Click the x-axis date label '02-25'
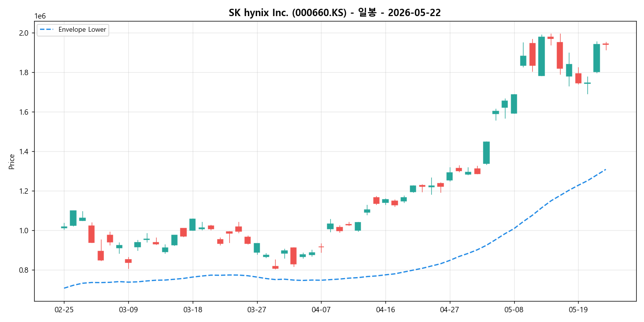 [x=64, y=309]
